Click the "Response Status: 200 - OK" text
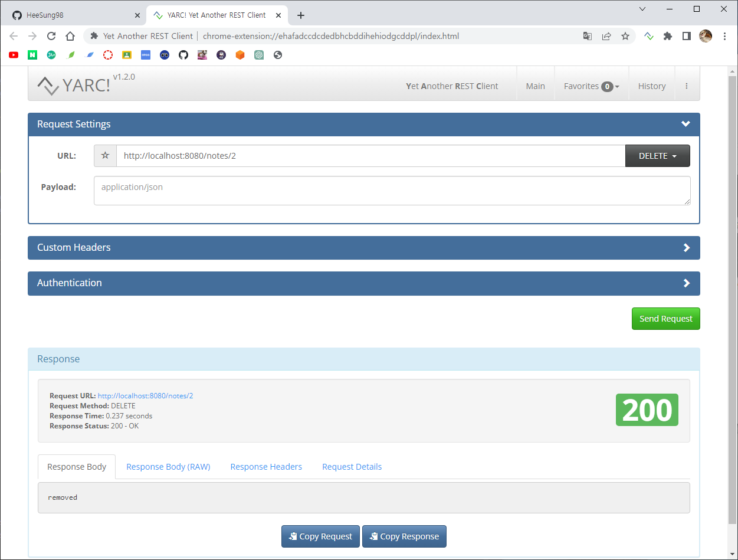738x560 pixels. coord(94,426)
